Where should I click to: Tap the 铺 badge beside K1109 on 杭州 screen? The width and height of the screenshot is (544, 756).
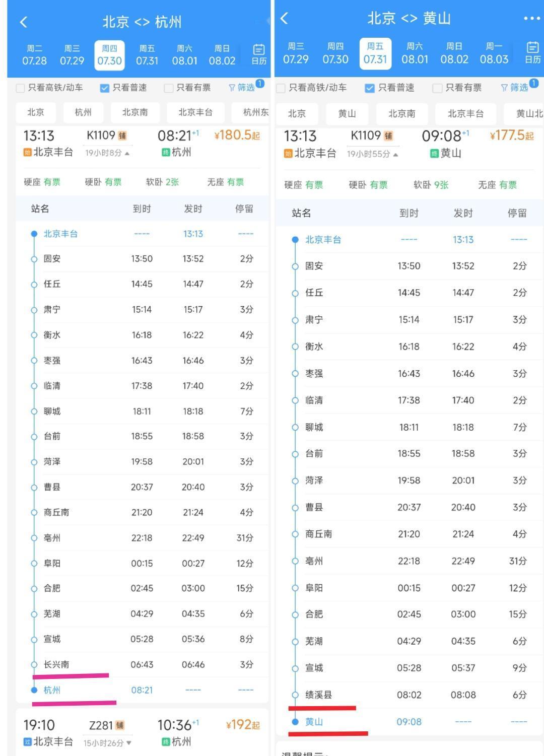(122, 136)
